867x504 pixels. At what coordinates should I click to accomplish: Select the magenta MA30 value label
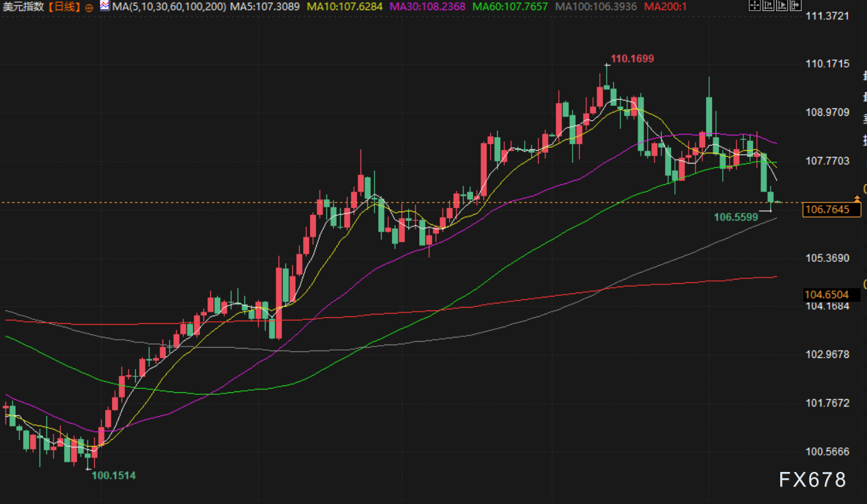coord(427,7)
